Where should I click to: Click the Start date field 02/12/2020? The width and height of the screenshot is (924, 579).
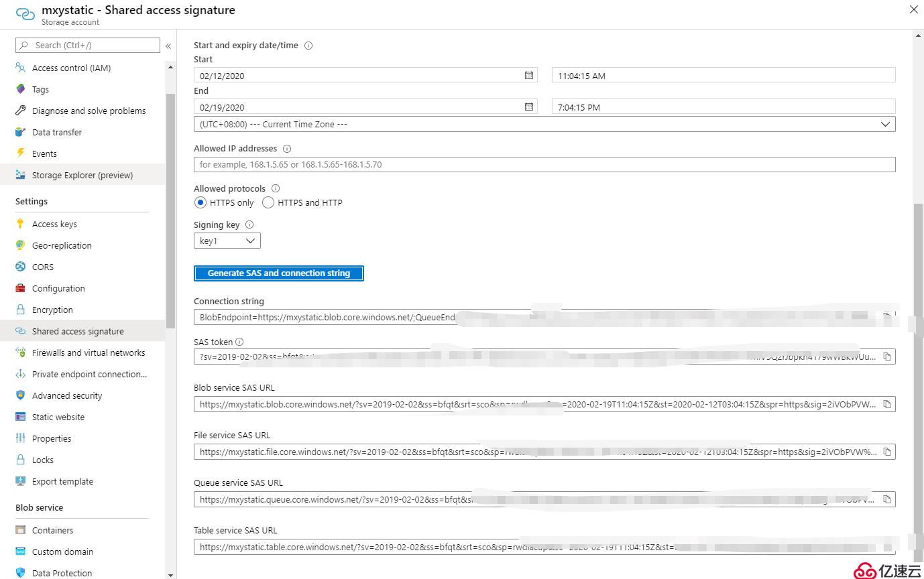point(365,75)
